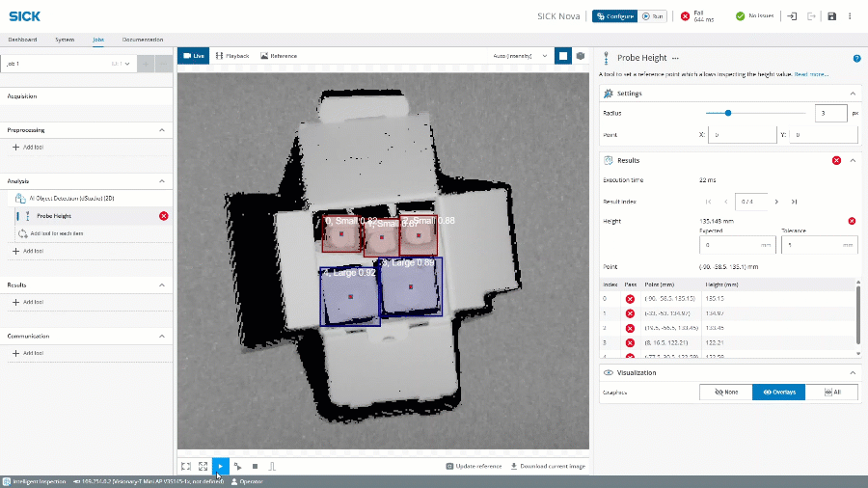
Task: Click the login icon in the top bar
Action: (x=792, y=16)
